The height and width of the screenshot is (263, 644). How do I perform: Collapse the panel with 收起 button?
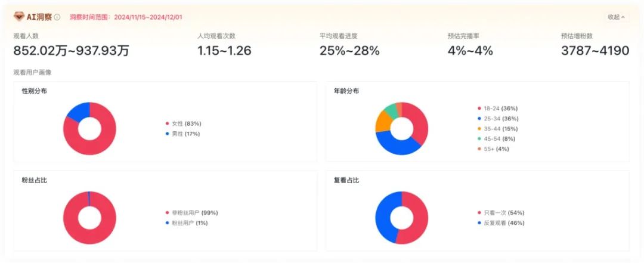(x=616, y=17)
